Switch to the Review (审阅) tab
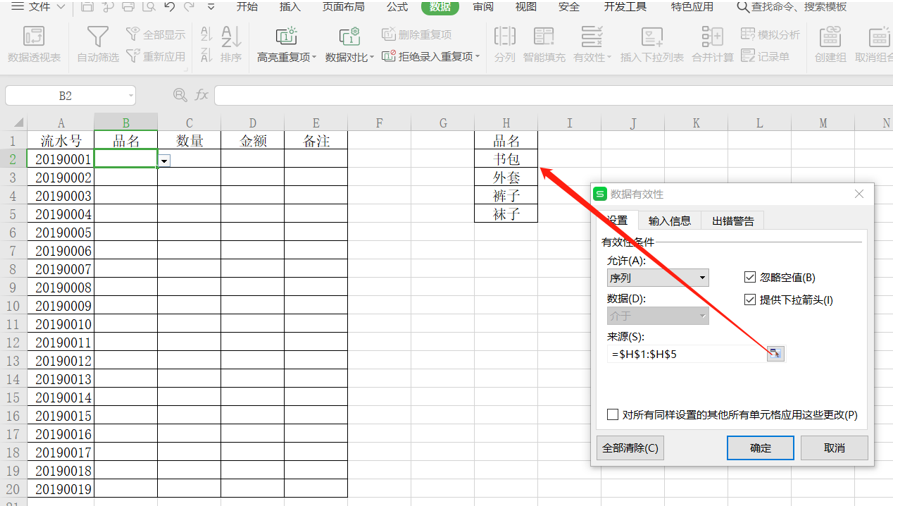The width and height of the screenshot is (897, 506). 483,7
